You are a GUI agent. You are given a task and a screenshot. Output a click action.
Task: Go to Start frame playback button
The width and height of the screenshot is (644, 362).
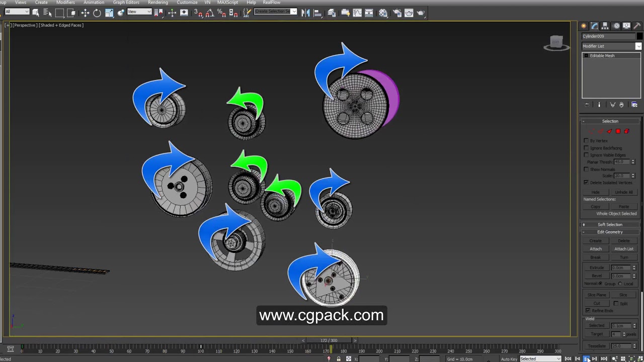(568, 358)
